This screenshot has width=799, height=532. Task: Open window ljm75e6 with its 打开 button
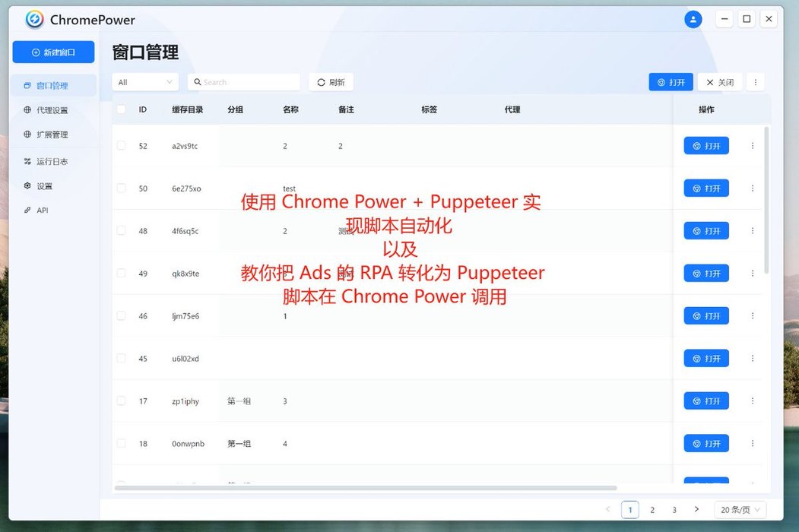(x=706, y=316)
